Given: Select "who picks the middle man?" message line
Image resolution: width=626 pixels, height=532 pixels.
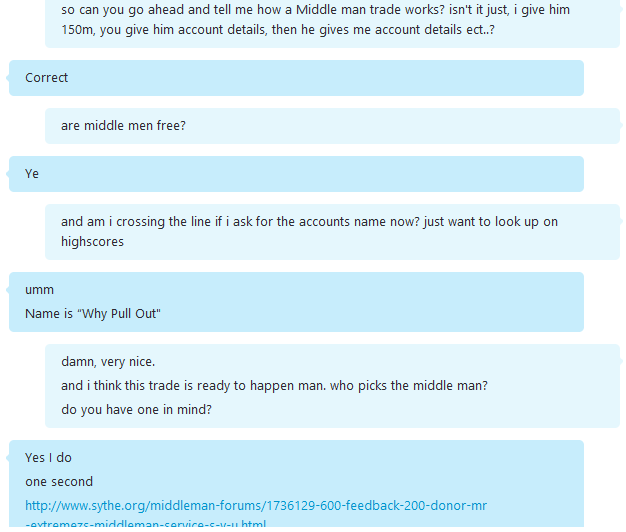Looking at the screenshot, I should point(409,386).
